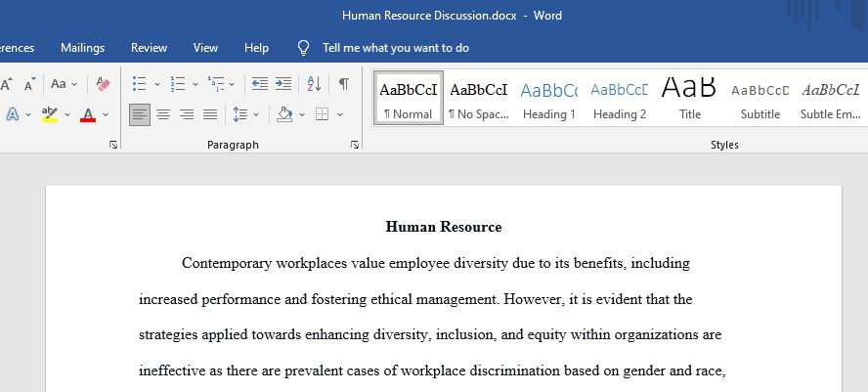This screenshot has width=868, height=392.
Task: Open the References tab
Action: click(x=18, y=48)
